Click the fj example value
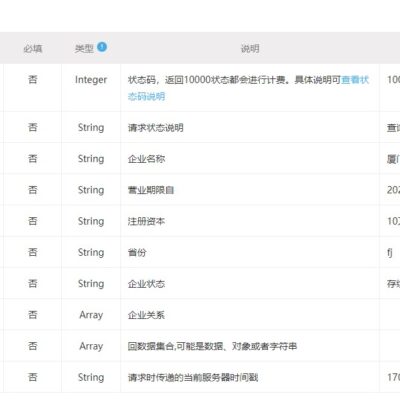Screen dimensions: 400x400 tap(390, 253)
